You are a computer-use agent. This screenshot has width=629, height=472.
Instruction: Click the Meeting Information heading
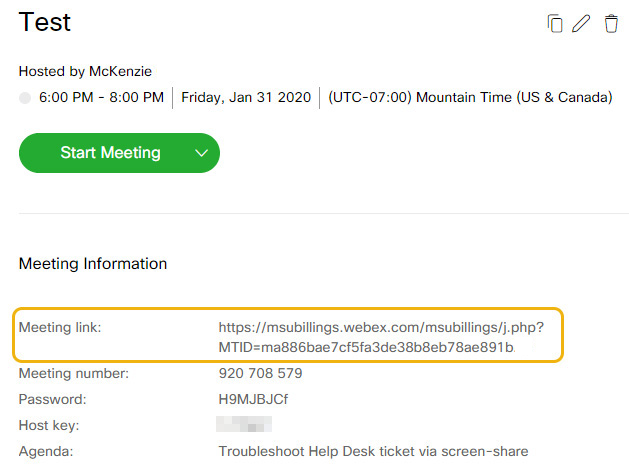point(93,264)
